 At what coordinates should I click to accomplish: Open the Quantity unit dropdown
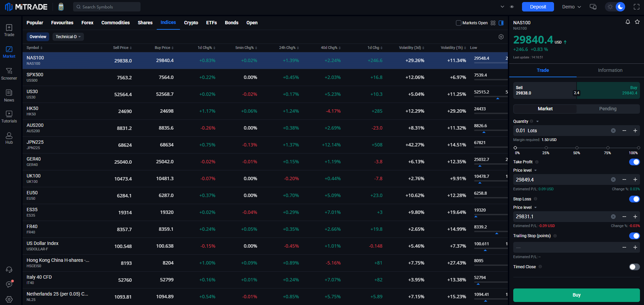pos(538,121)
